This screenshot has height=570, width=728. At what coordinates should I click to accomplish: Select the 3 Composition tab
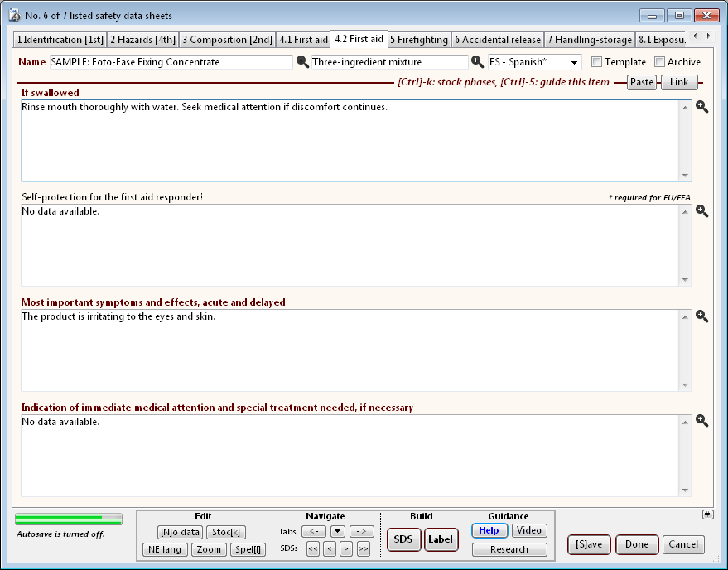click(228, 40)
